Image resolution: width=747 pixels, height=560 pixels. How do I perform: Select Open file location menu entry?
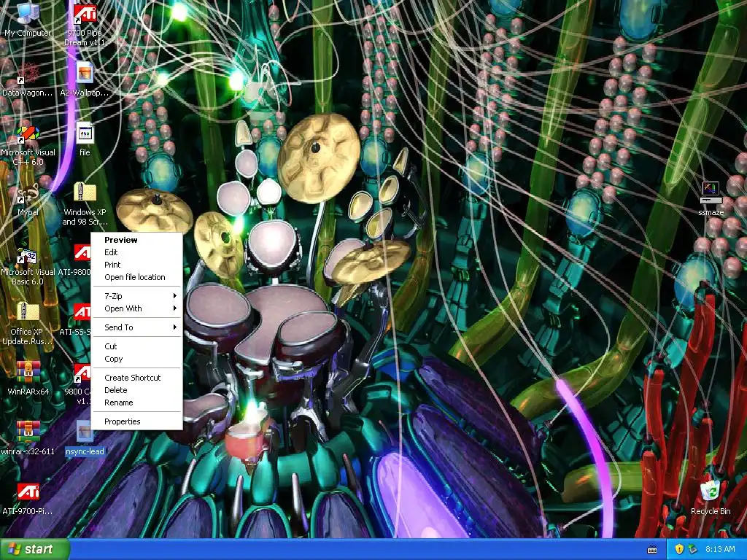[x=136, y=277]
